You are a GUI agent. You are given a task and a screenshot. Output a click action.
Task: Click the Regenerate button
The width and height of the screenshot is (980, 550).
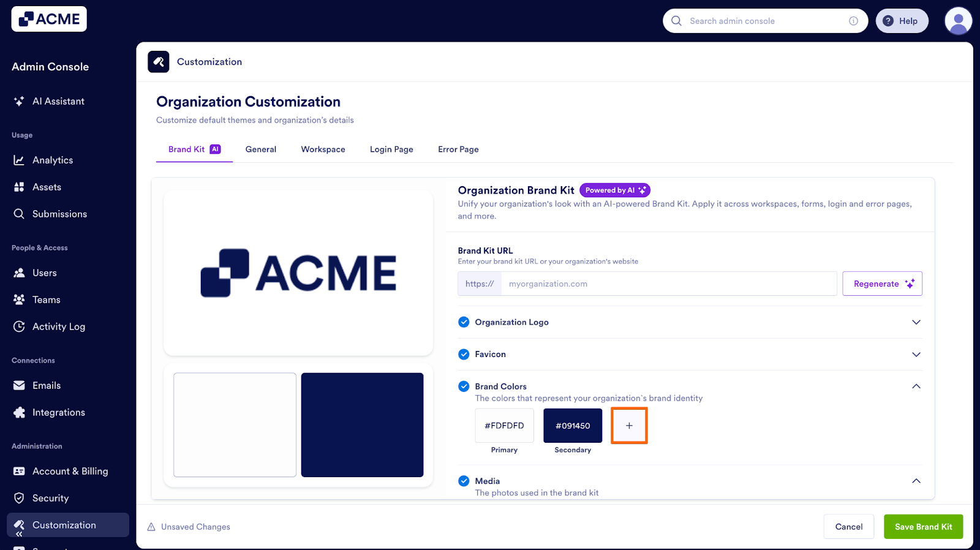(x=882, y=284)
